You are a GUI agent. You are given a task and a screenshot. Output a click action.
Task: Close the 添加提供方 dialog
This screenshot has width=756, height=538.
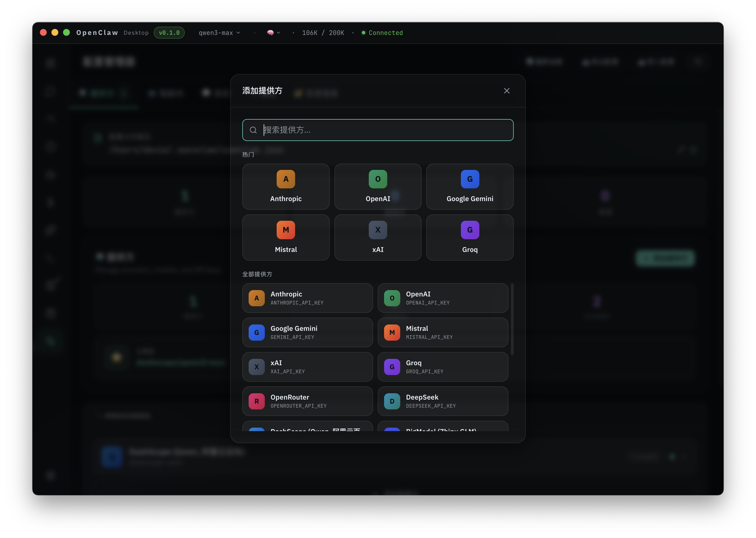507,90
